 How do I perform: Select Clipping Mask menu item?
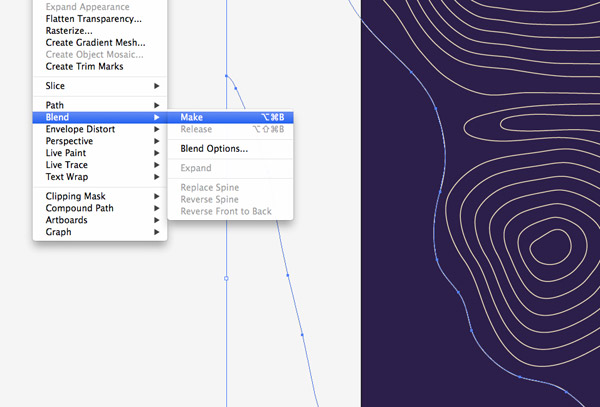(x=75, y=196)
